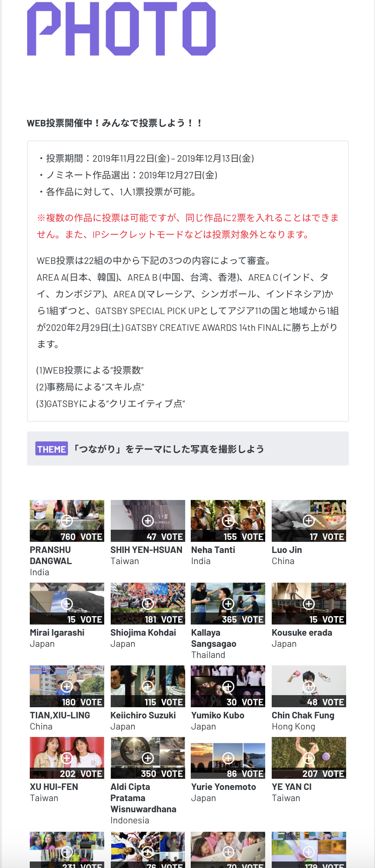Expand SHIH YEN-HSUAN's photo via plus icon
This screenshot has width=375, height=868.
[x=147, y=520]
